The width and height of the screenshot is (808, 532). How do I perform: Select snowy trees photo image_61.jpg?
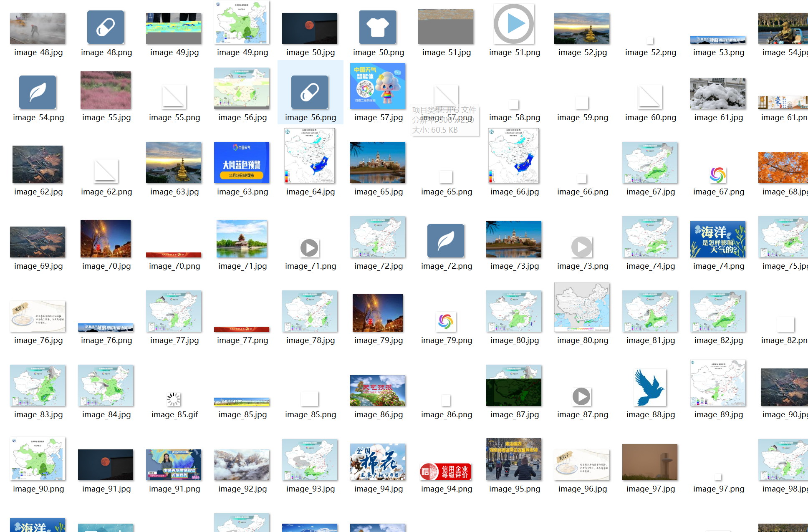pos(718,93)
